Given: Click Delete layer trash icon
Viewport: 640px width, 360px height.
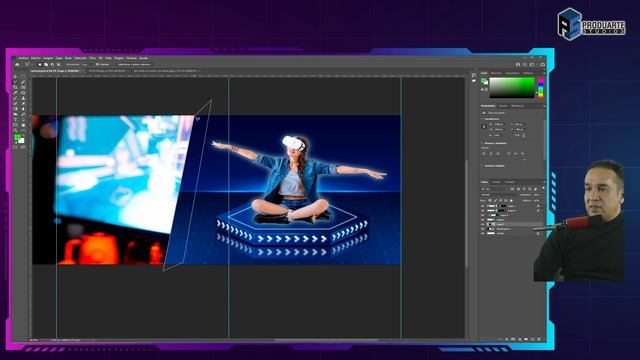Looking at the screenshot, I should coord(539,339).
